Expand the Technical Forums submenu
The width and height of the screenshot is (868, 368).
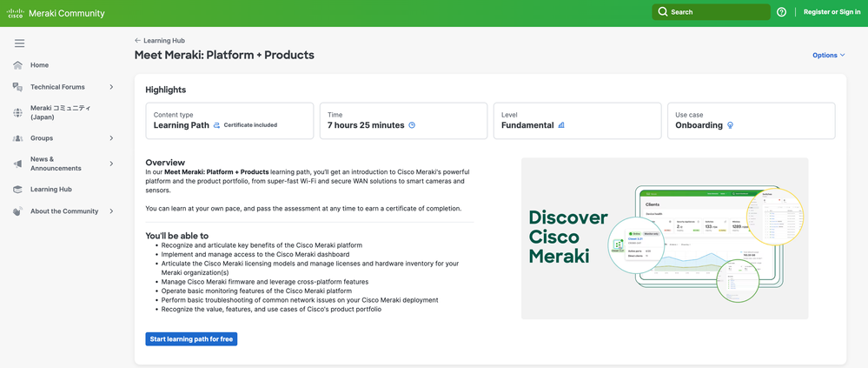pos(111,87)
